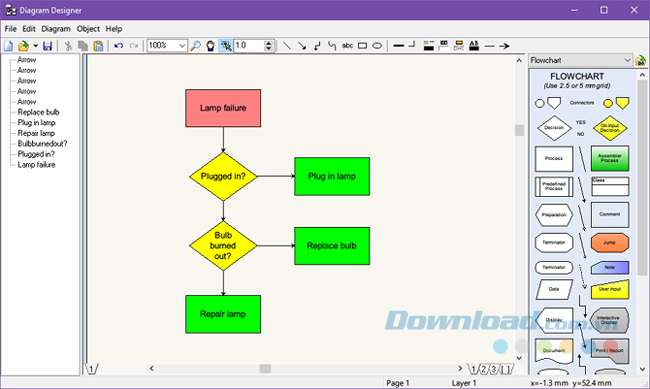
Task: Click the horizontal scrollbar right arrow
Action: click(x=460, y=368)
